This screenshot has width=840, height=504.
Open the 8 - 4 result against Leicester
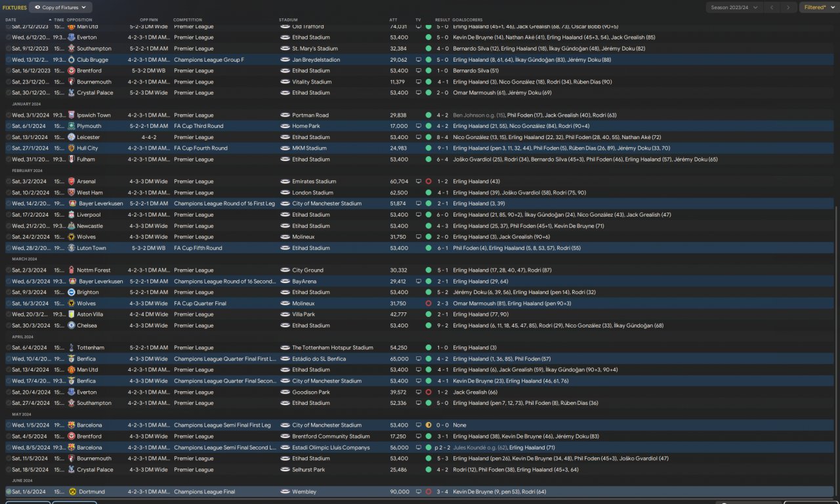(x=442, y=137)
